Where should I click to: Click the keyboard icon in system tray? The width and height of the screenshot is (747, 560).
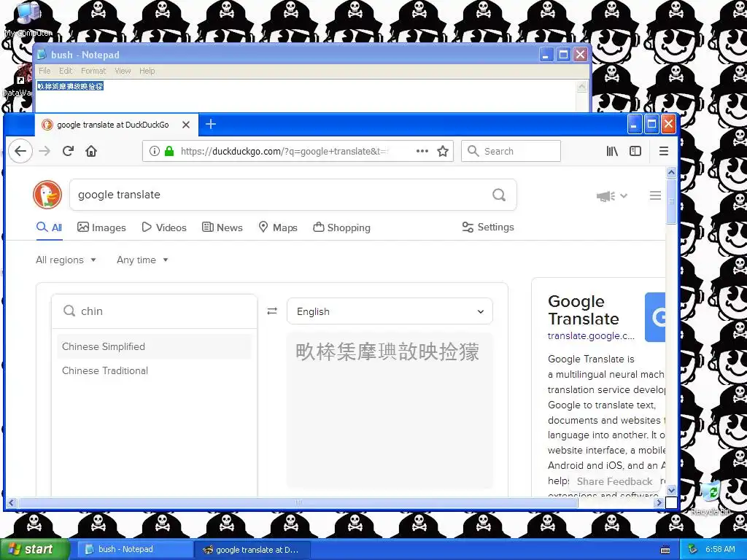coord(665,550)
